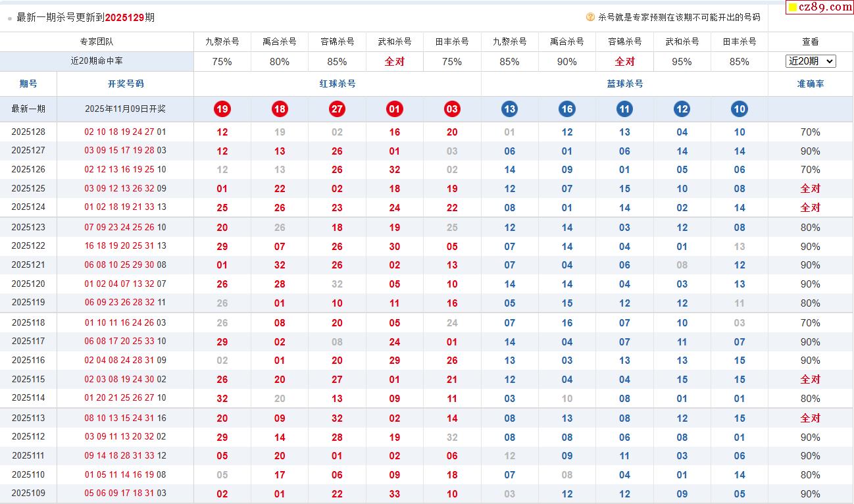Click the 全对 accuracy for period 2025113
854x504 pixels.
tap(811, 418)
